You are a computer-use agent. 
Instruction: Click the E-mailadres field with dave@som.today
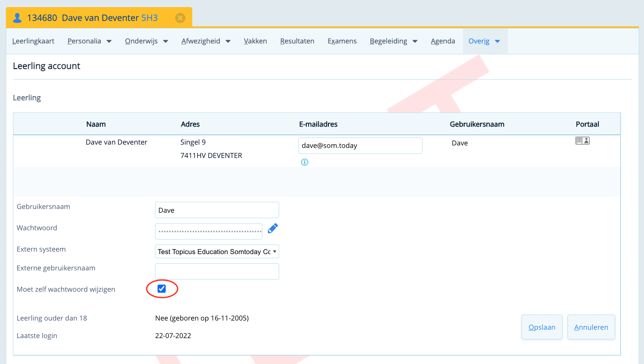pos(360,145)
